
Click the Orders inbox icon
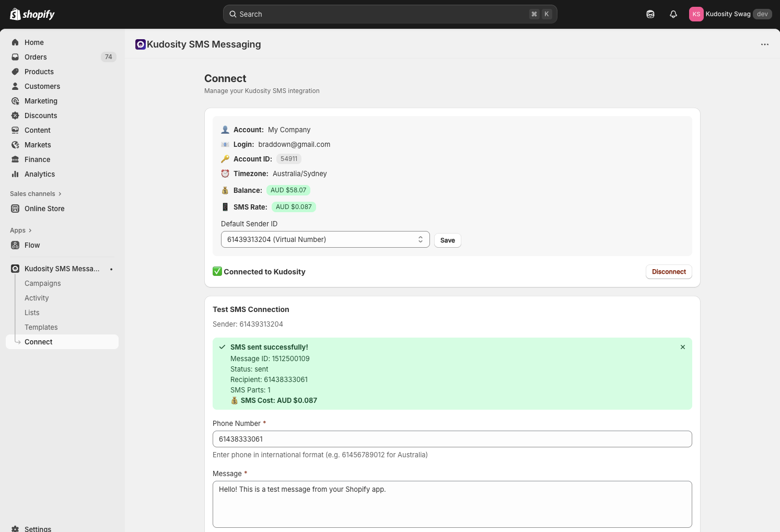tap(15, 57)
